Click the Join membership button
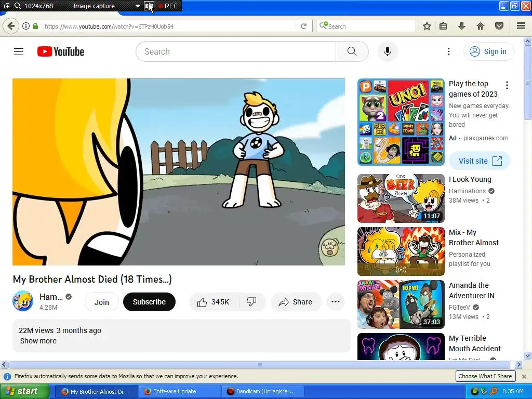Screen dimensions: 532x399 click(x=102, y=302)
